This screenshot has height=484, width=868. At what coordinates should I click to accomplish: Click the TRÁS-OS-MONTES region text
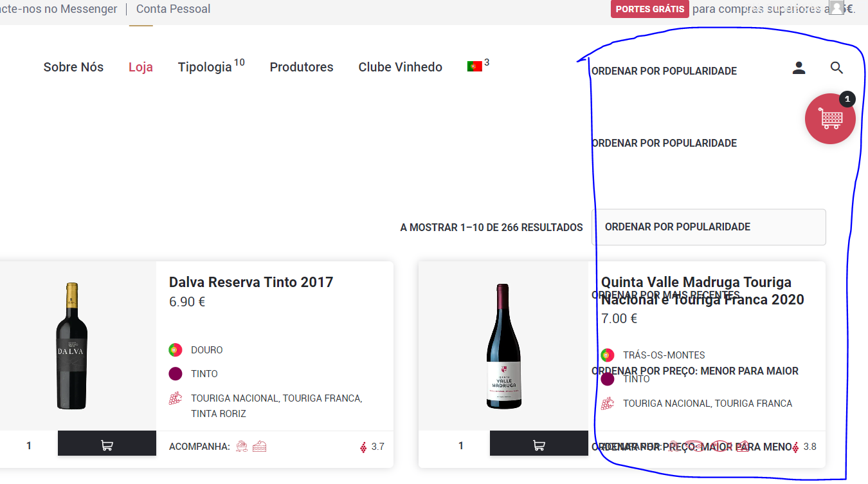tap(664, 355)
